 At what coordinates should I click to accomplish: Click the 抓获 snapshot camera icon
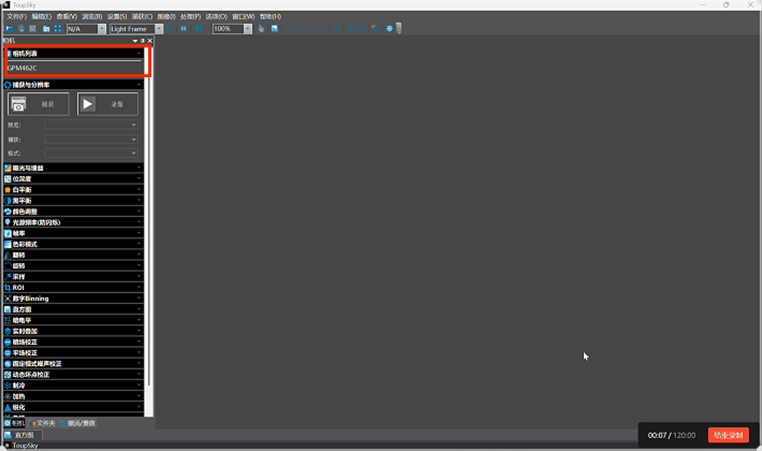[20, 103]
